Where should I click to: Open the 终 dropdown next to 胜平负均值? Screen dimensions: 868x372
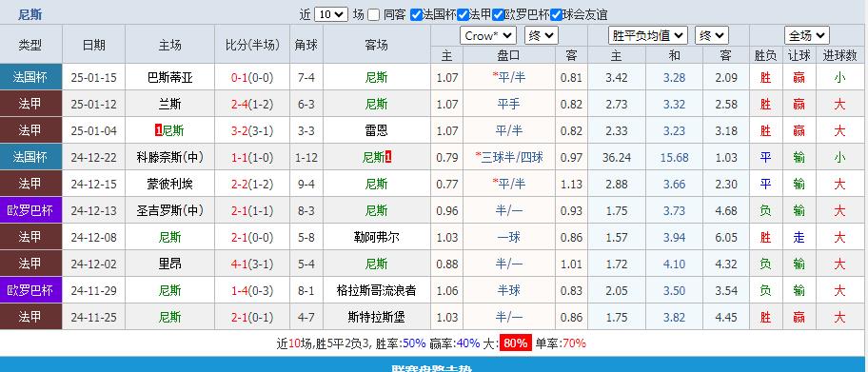click(x=712, y=36)
